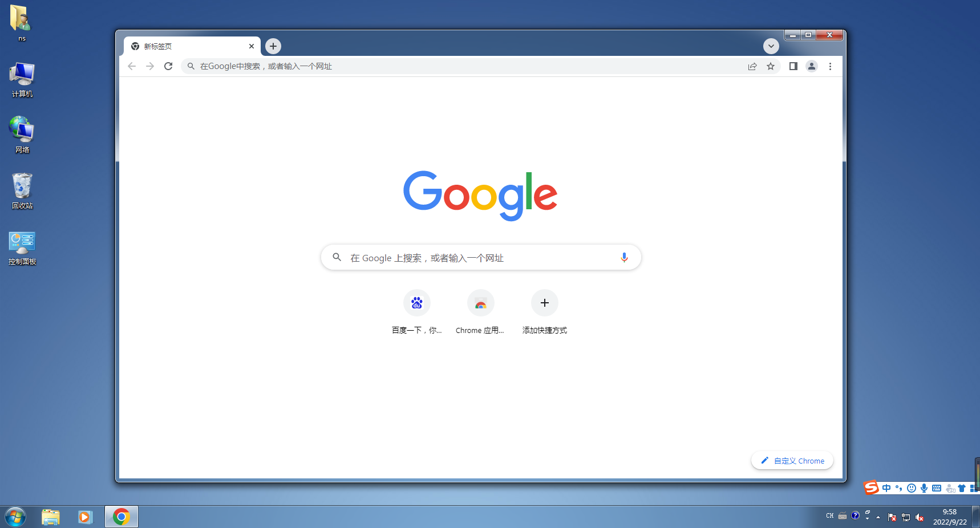Toggle punctuation mode in Sogou bar
The image size is (980, 528).
899,488
